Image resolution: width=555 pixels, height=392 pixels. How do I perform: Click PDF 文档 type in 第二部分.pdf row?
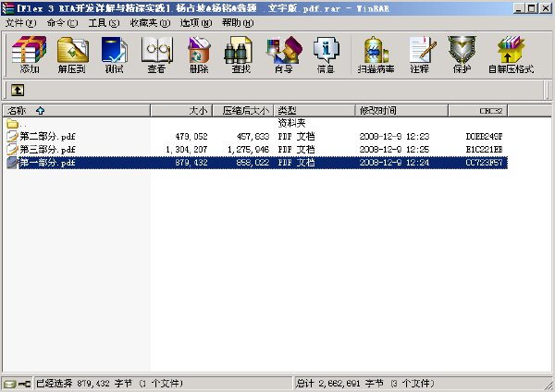[x=296, y=136]
